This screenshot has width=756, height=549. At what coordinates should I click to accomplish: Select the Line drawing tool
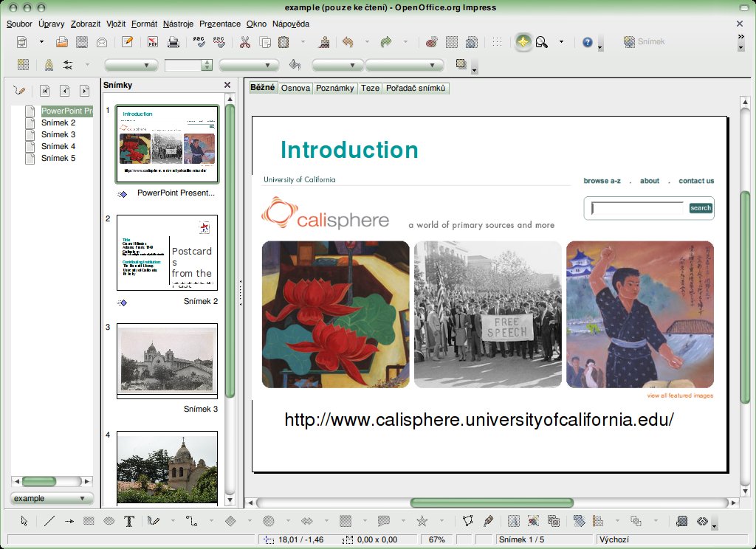tap(49, 521)
